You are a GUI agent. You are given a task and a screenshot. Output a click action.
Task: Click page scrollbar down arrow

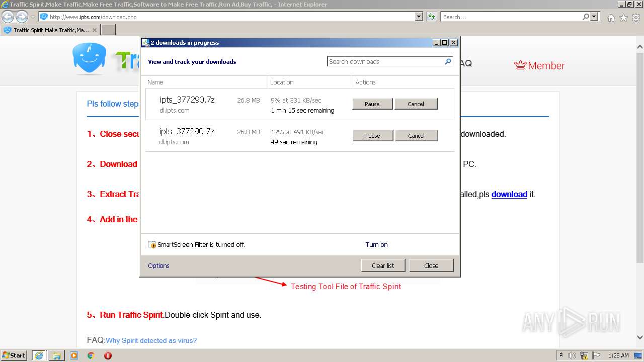(640, 337)
